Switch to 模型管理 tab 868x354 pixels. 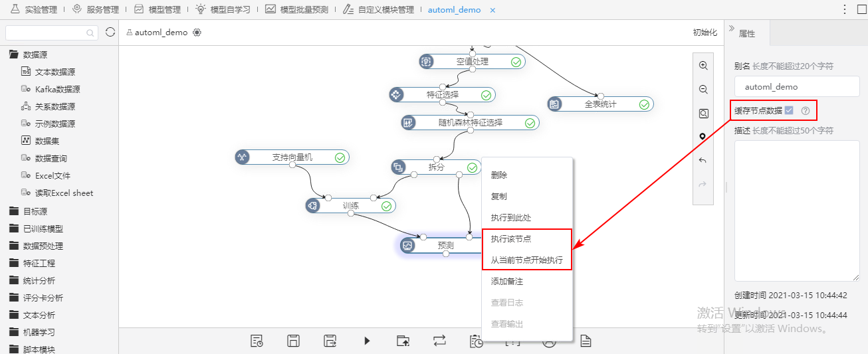(158, 10)
